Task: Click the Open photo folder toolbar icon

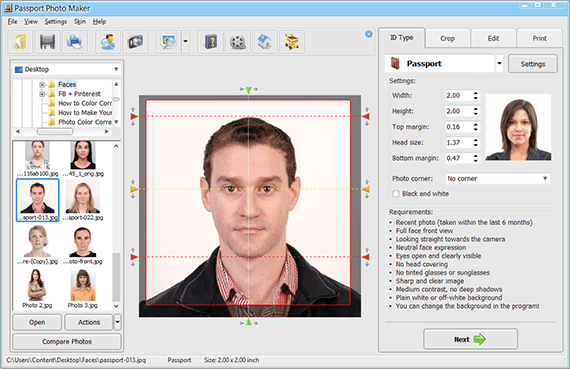Action: click(x=20, y=42)
